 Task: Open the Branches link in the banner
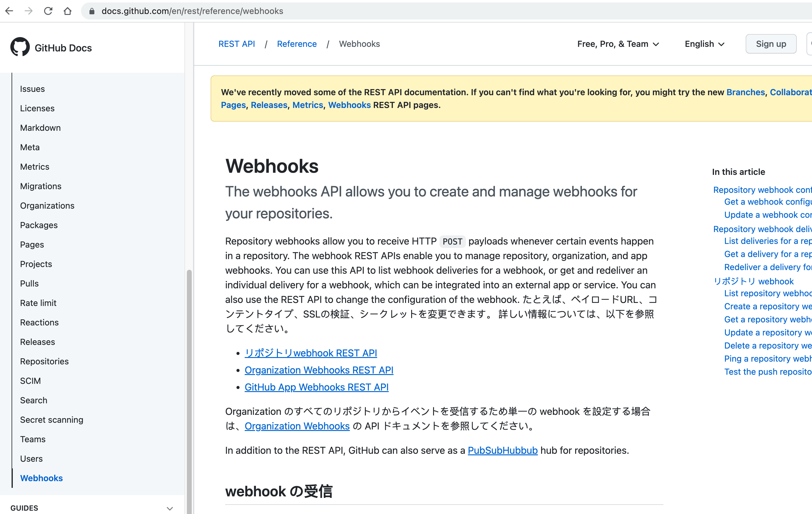pos(746,92)
